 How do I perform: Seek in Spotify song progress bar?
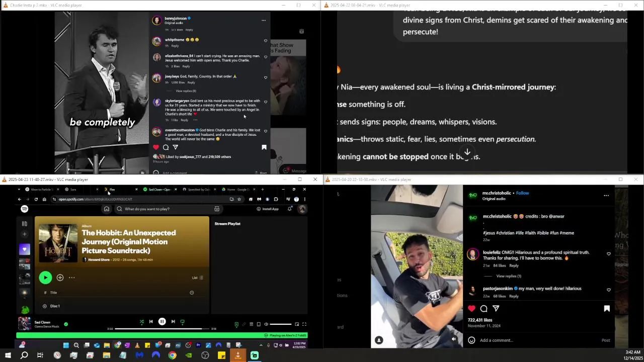pyautogui.click(x=162, y=329)
